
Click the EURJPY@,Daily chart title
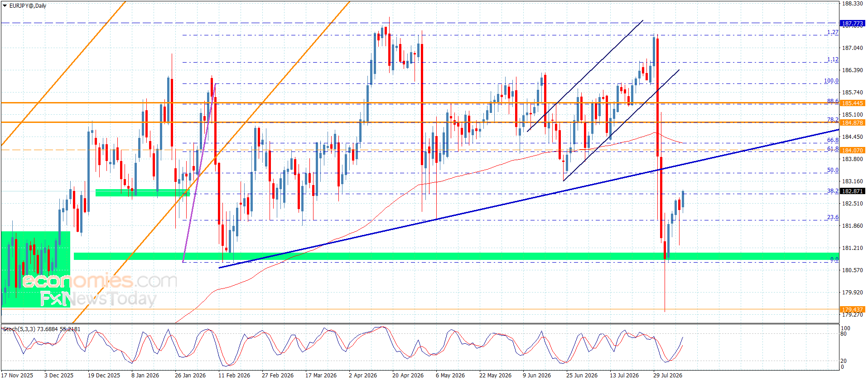pyautogui.click(x=28, y=6)
